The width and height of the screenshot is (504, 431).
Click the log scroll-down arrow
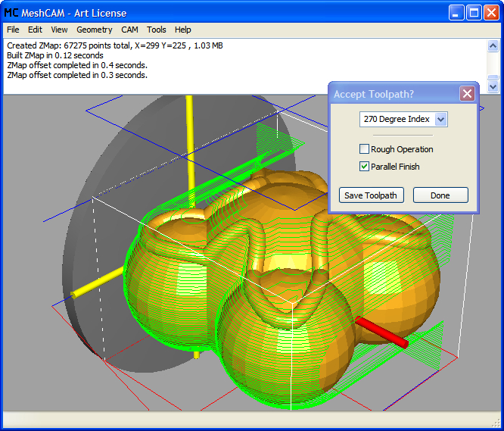point(493,86)
